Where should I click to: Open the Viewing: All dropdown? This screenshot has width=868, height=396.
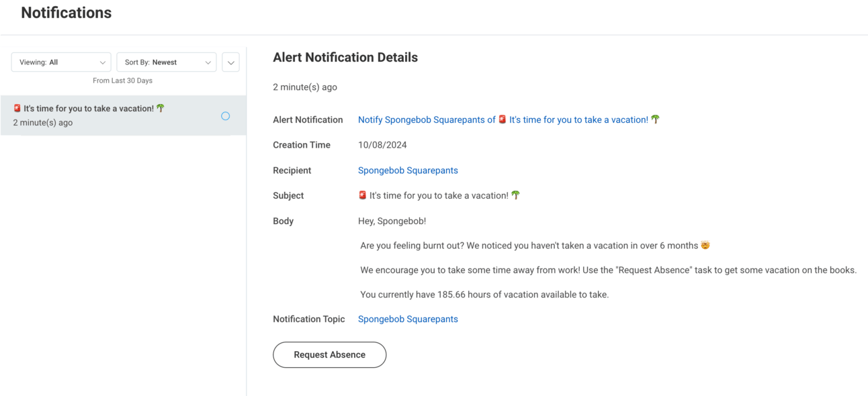coord(61,62)
